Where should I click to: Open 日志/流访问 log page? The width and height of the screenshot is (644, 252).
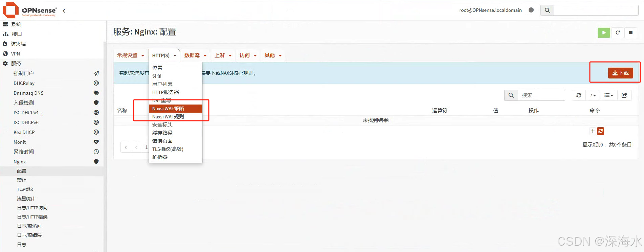coord(29,226)
